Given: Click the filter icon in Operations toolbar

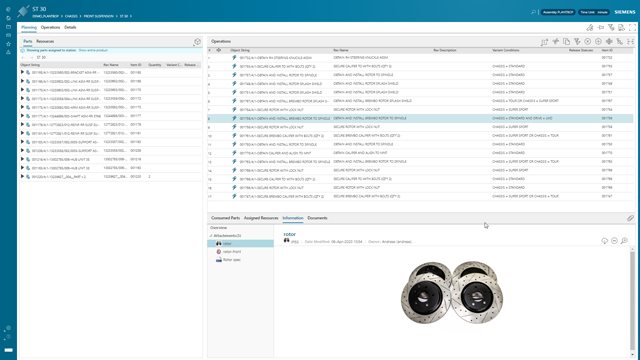Looking at the screenshot, I should click(577, 41).
